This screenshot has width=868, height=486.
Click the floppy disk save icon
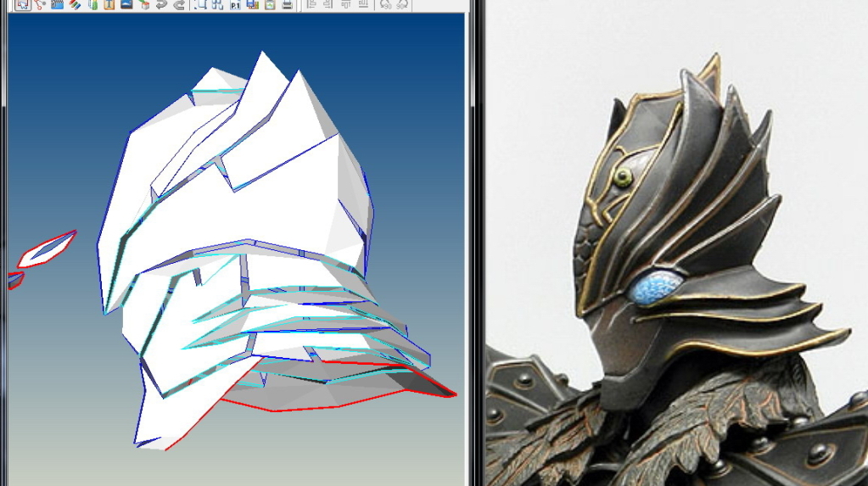(x=253, y=4)
